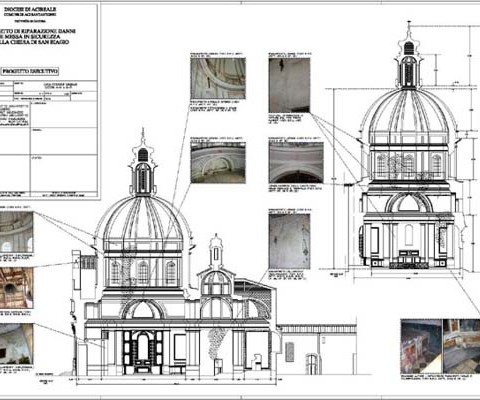Screen dimensions: 480x400
Task: Select the middle-right dark archway photo
Action: pyautogui.click(x=296, y=162)
